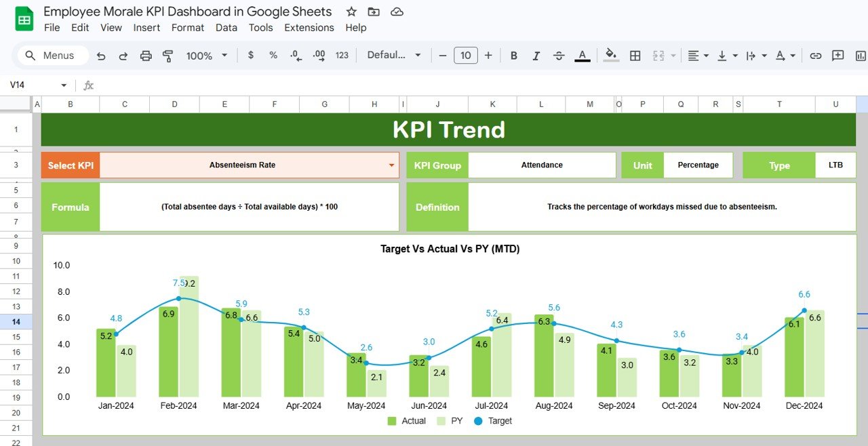Insert a link via the toolbar icon
This screenshot has height=446, width=868.
[815, 55]
